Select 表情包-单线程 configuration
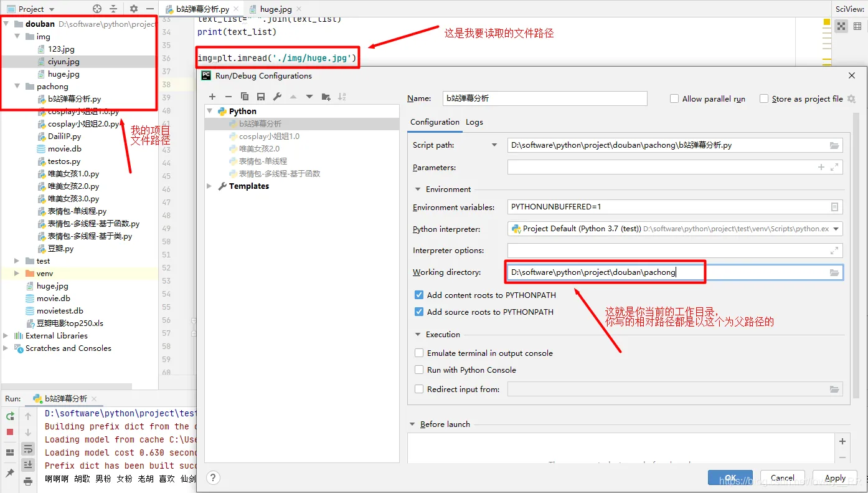The height and width of the screenshot is (493, 868). click(x=263, y=161)
